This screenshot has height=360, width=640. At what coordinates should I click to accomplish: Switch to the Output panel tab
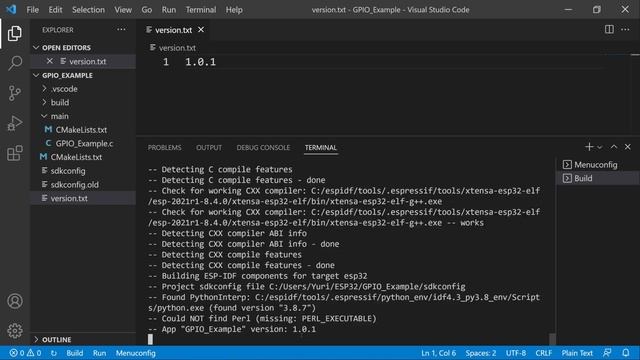pyautogui.click(x=209, y=148)
